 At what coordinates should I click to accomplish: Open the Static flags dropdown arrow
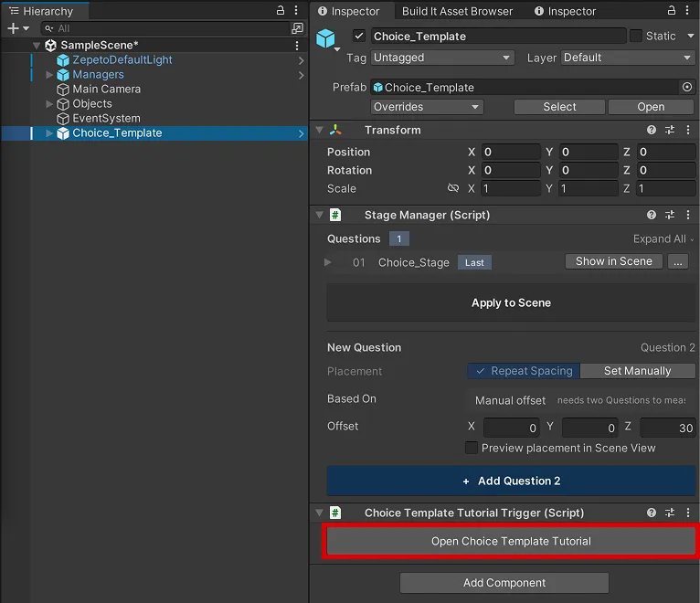(690, 36)
